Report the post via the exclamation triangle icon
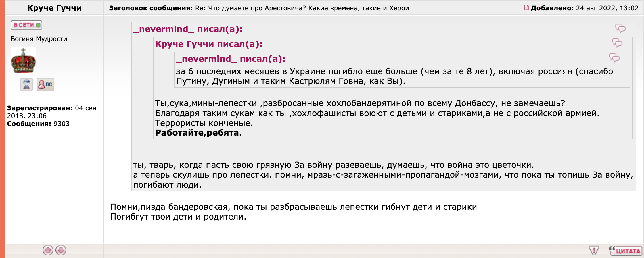 pyautogui.click(x=593, y=251)
